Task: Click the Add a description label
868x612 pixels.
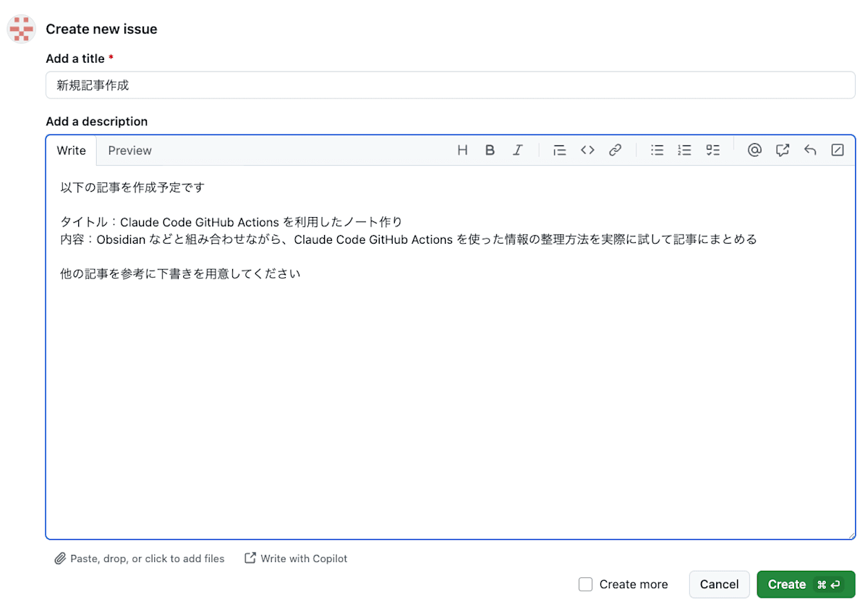Action: coord(96,122)
